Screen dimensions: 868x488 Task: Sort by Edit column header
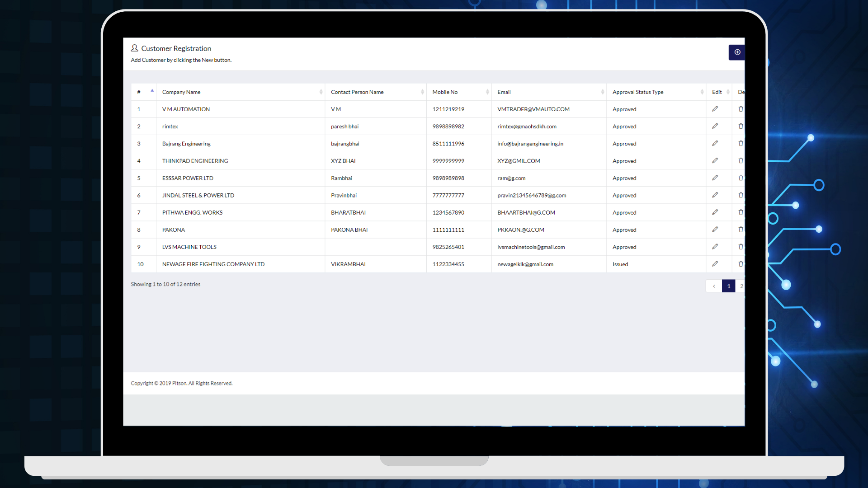[719, 92]
